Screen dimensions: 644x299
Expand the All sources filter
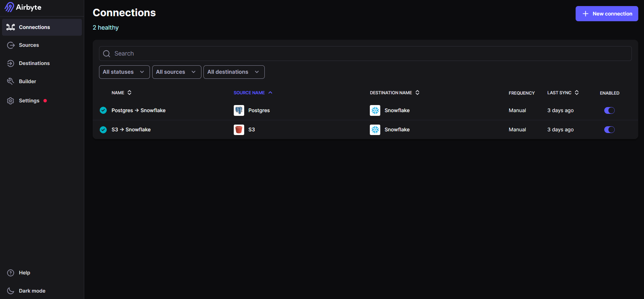click(x=176, y=72)
